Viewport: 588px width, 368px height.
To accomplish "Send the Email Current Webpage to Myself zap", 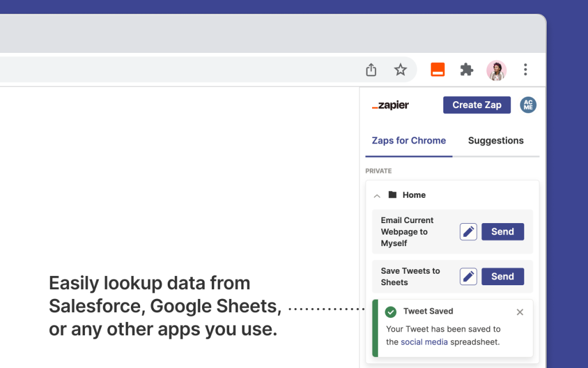I will pyautogui.click(x=502, y=232).
